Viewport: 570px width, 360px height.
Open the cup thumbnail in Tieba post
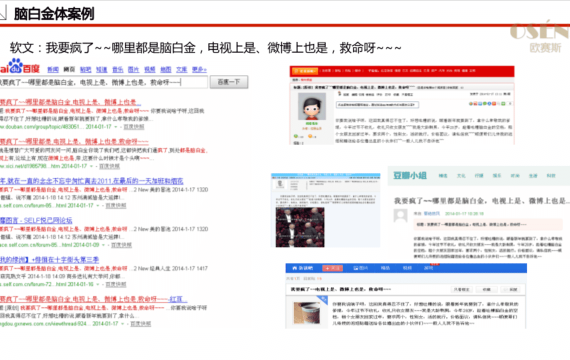307,312
